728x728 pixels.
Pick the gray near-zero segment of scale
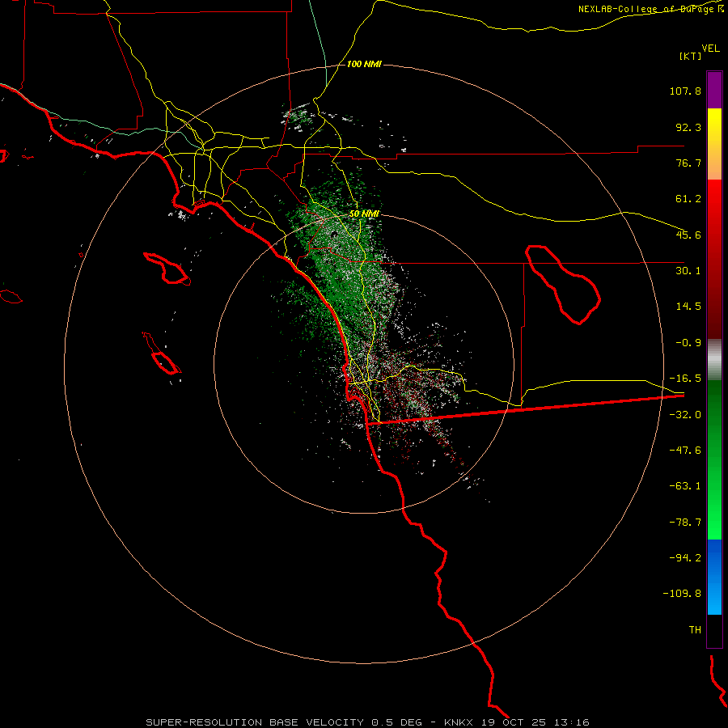[714, 360]
